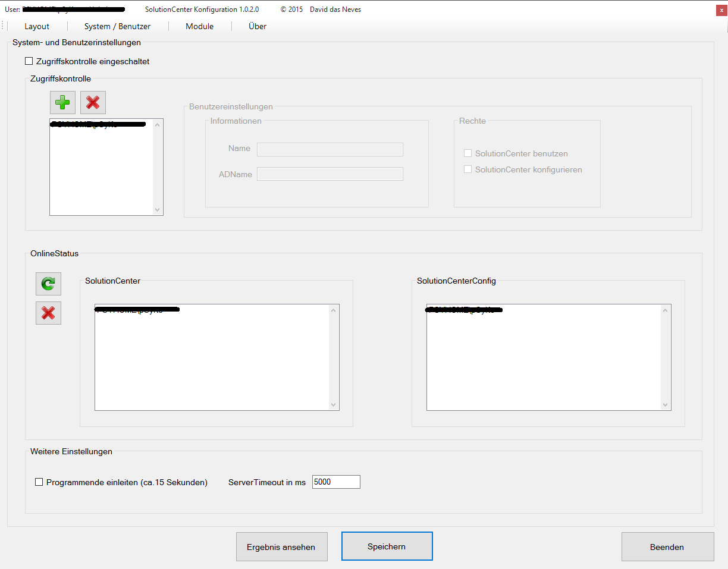
Task: Click the green refresh icon in OnlineStatus
Action: coord(48,284)
